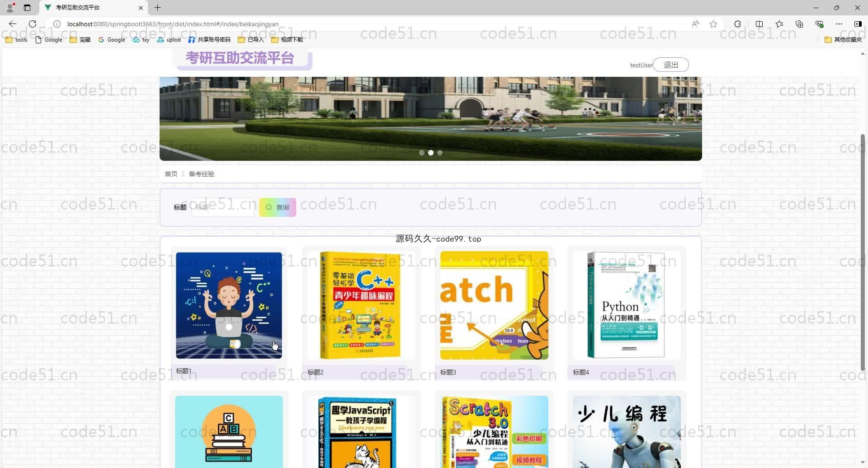Open browser essentials heart icon
Image resolution: width=868 pixels, height=468 pixels.
pos(819,24)
